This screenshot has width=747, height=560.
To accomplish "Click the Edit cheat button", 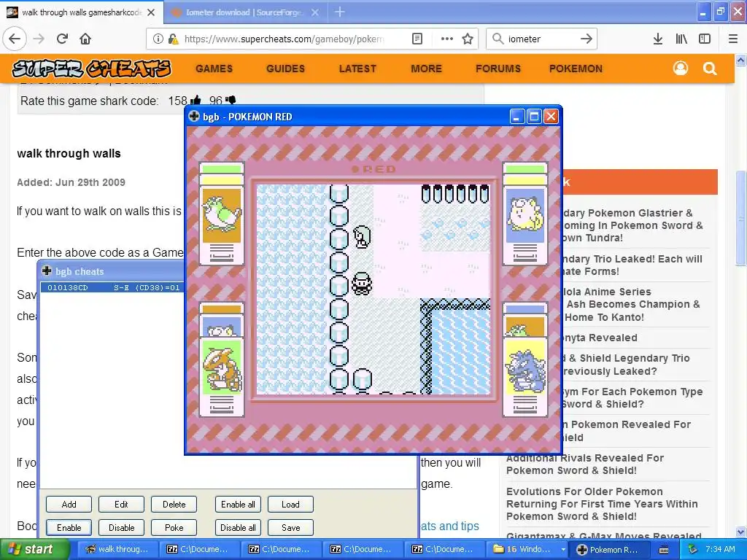I will [x=122, y=505].
